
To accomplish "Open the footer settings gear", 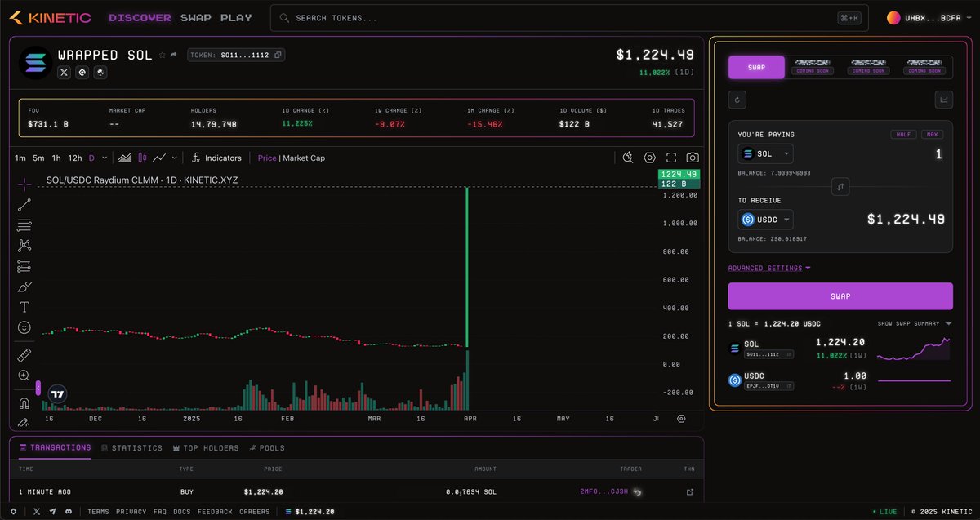I will [x=13, y=512].
